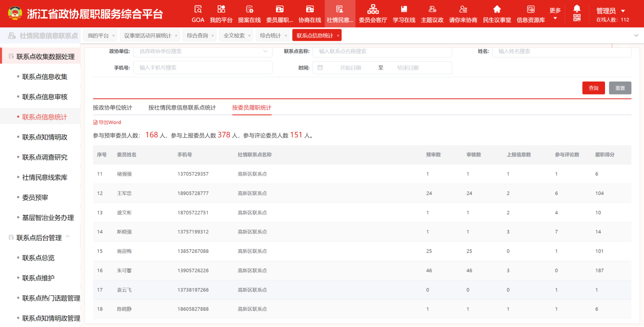Close the 我的平台 tab
Viewport: 644px width, 327px height.
coord(114,36)
